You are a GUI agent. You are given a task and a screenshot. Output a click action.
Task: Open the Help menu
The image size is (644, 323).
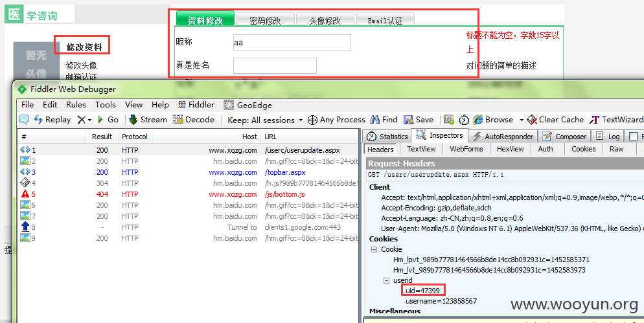[x=160, y=105]
